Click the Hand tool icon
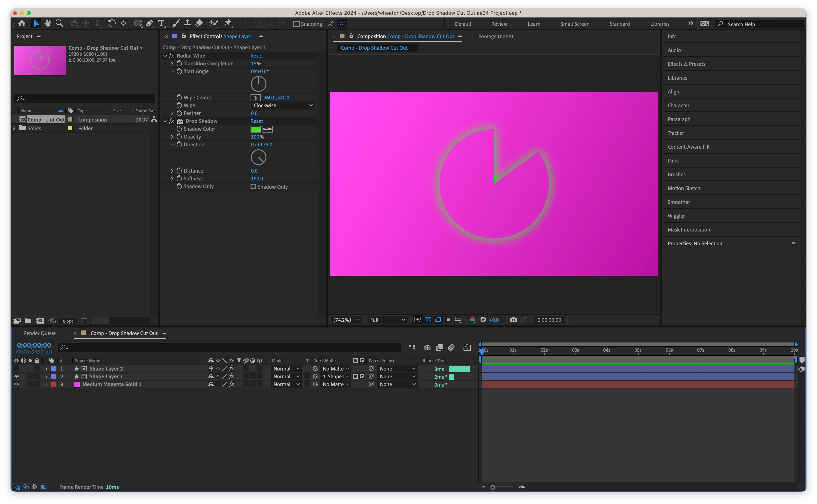Screen dimensions: 817x504 48,23
